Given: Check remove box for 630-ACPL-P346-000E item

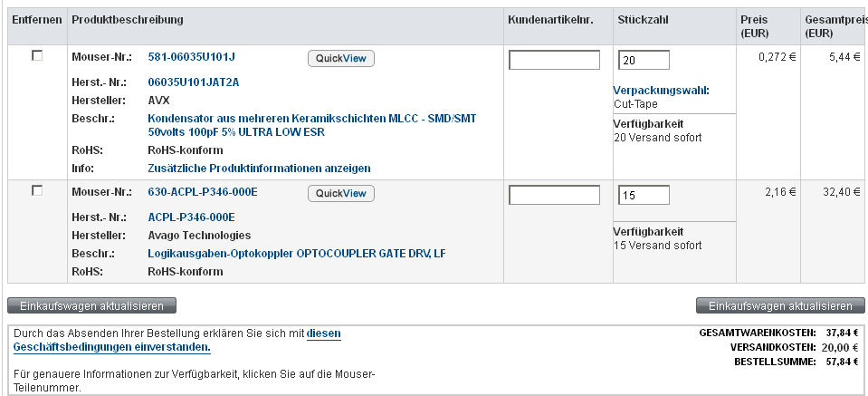Looking at the screenshot, I should tap(37, 190).
